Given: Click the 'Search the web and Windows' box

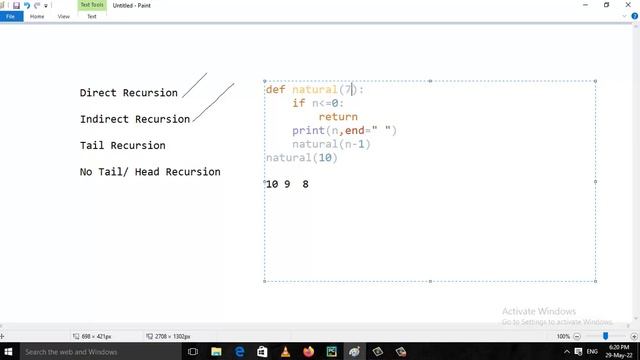Looking at the screenshot, I should (x=100, y=351).
